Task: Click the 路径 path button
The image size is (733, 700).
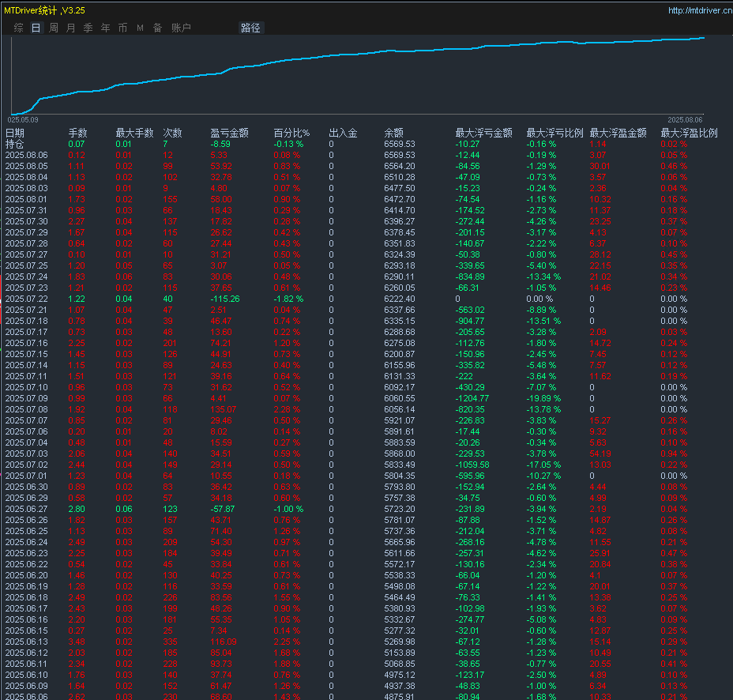Action: pyautogui.click(x=250, y=28)
